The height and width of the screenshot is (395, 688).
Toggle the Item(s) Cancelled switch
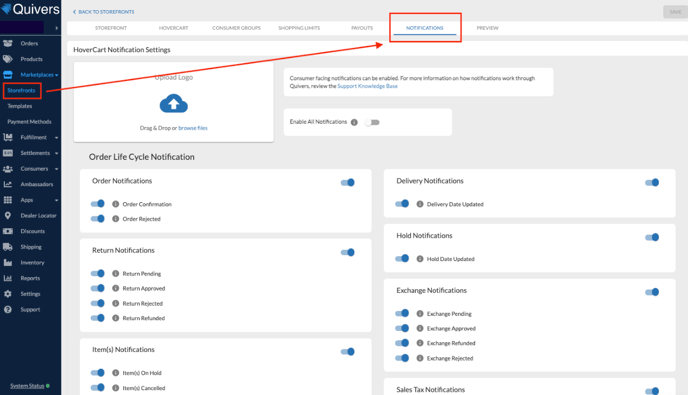(97, 388)
